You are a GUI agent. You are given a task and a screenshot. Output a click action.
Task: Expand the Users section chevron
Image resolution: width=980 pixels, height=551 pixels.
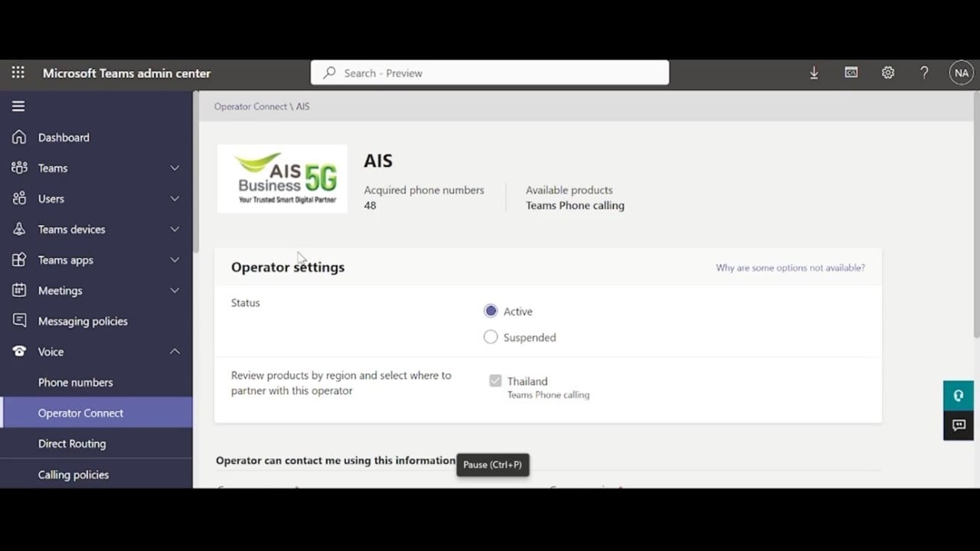click(175, 198)
